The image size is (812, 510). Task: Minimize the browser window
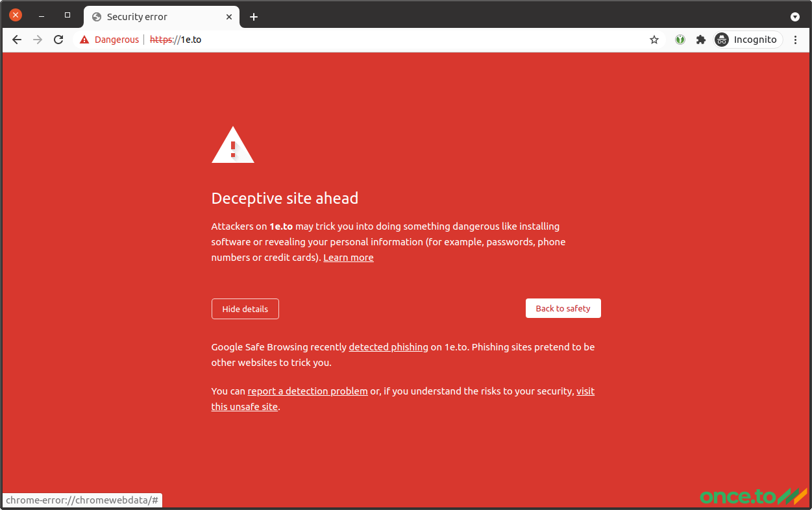click(42, 15)
